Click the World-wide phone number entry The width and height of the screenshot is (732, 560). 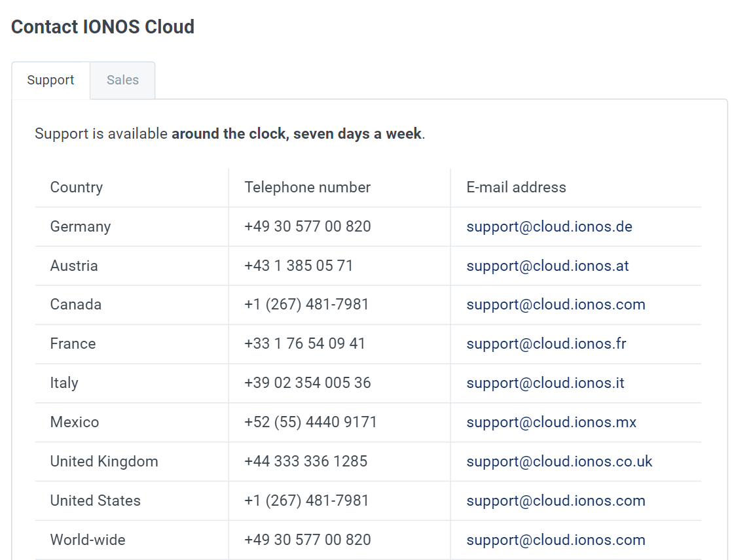pos(307,540)
